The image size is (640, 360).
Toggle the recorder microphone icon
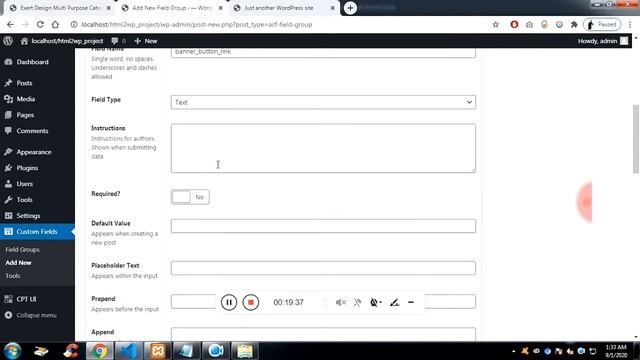pyautogui.click(x=358, y=302)
